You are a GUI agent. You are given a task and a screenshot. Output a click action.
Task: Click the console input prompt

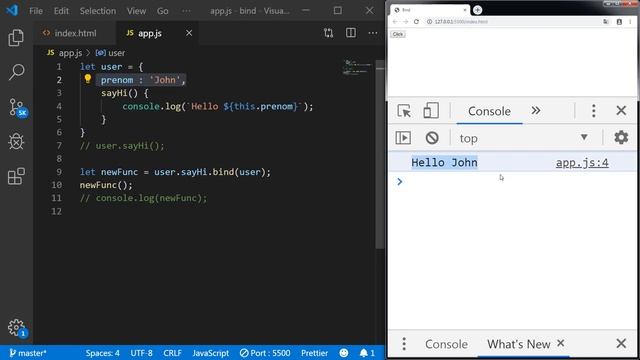(x=512, y=182)
